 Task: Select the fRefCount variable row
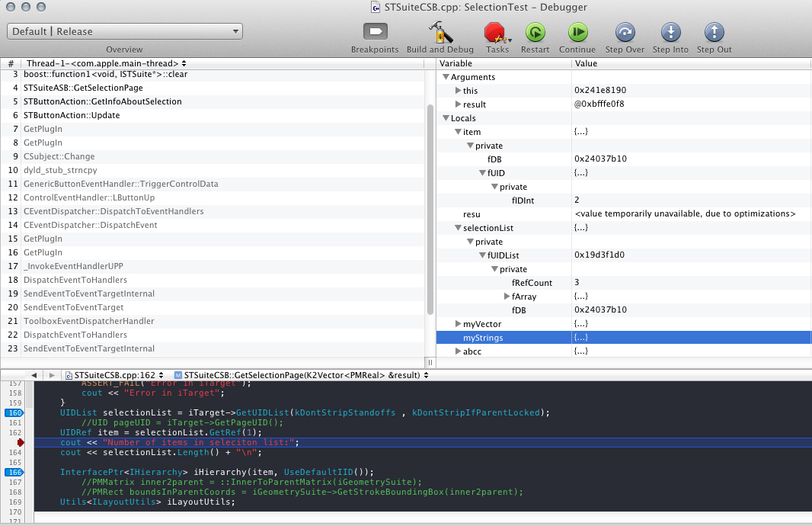pos(624,282)
